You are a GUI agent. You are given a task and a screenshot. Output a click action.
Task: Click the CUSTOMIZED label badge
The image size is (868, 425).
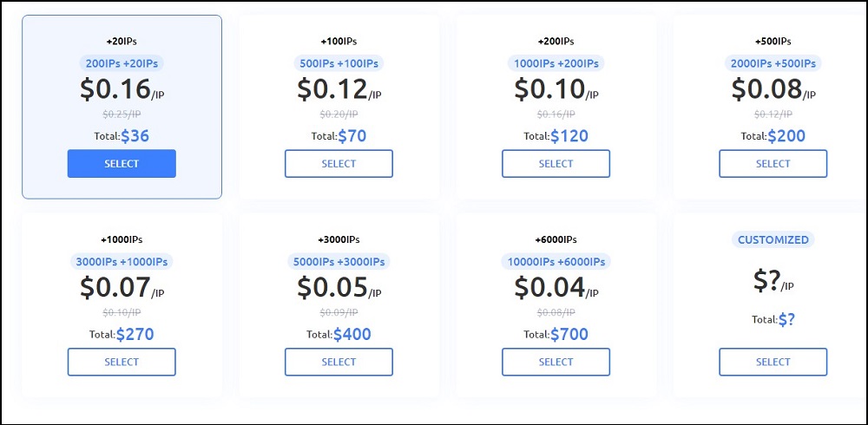point(773,239)
